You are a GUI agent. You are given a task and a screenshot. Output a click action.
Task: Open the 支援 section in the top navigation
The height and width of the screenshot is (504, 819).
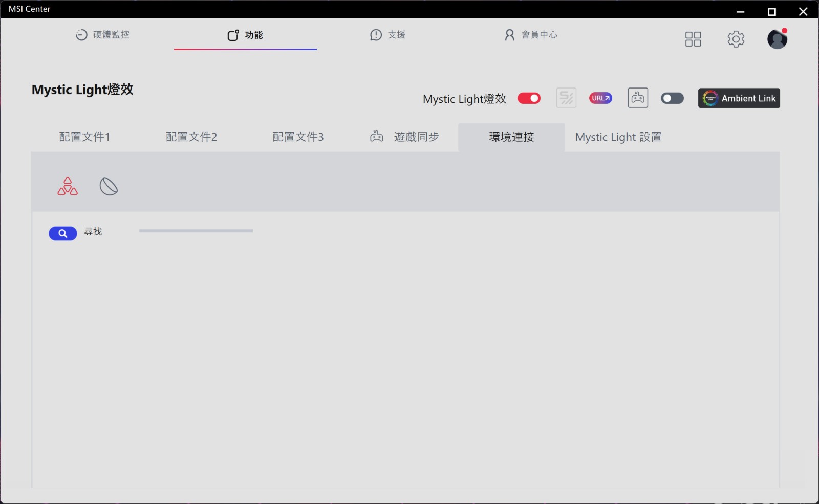[x=388, y=35]
